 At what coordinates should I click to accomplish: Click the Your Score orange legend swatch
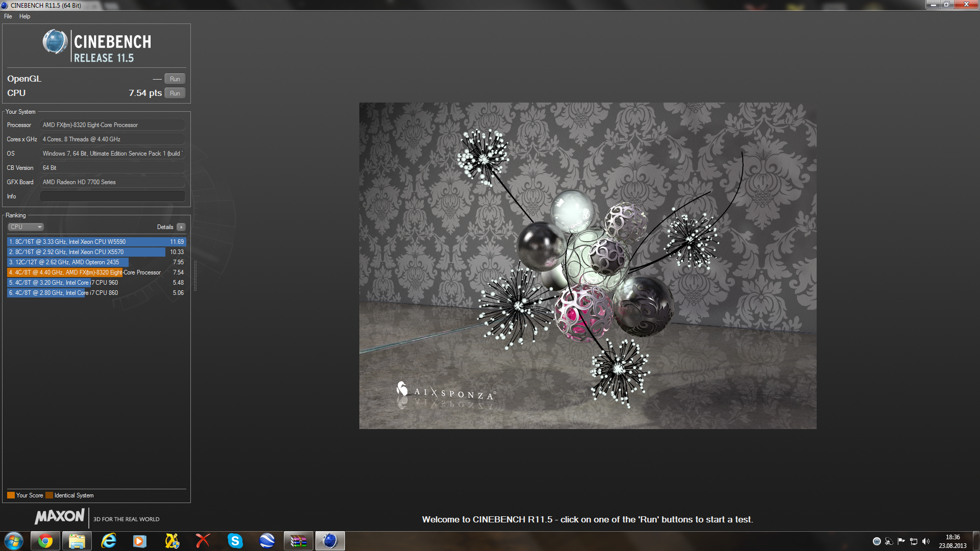[11, 495]
